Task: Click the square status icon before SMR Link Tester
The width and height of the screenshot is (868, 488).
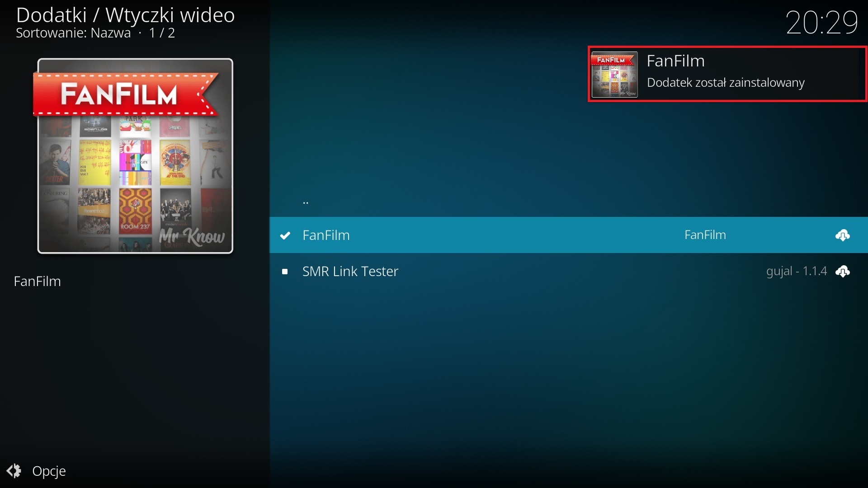Action: click(x=285, y=272)
